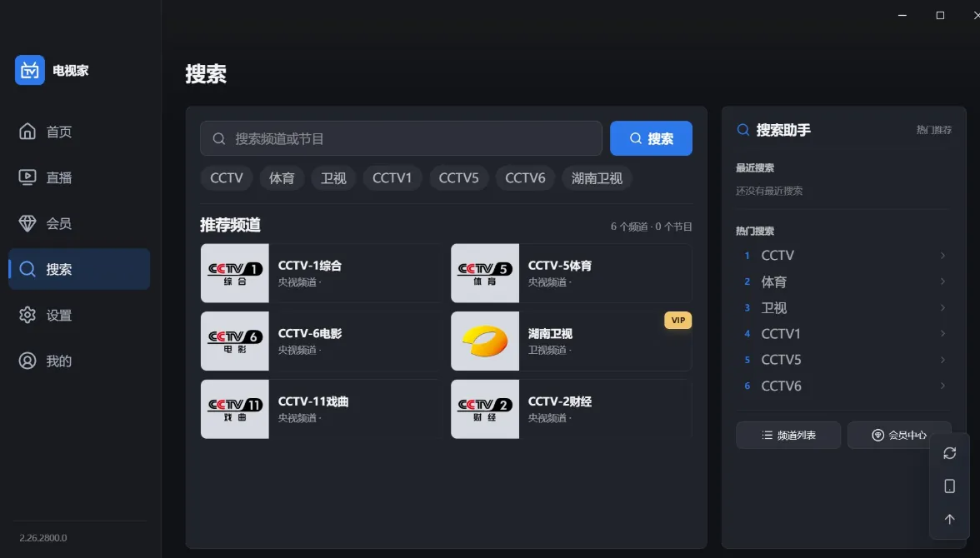Open the CCTV-11戏曲 channel title
Viewport: 980px width, 558px height.
click(313, 401)
